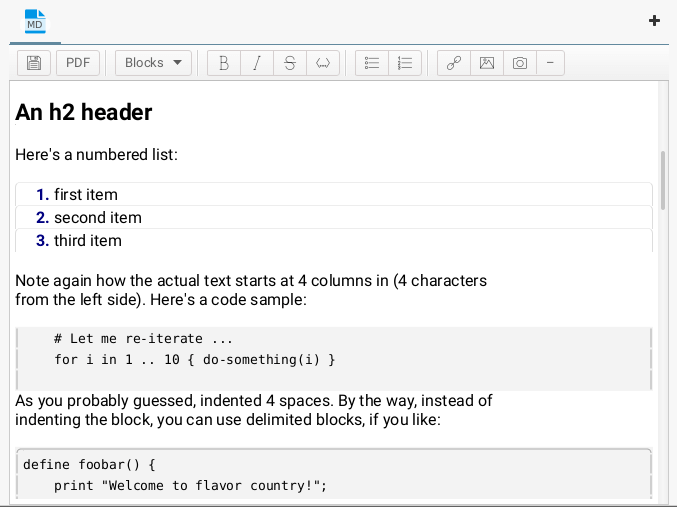This screenshot has height=507, width=677.
Task: Insert a hyperlink
Action: 454,63
